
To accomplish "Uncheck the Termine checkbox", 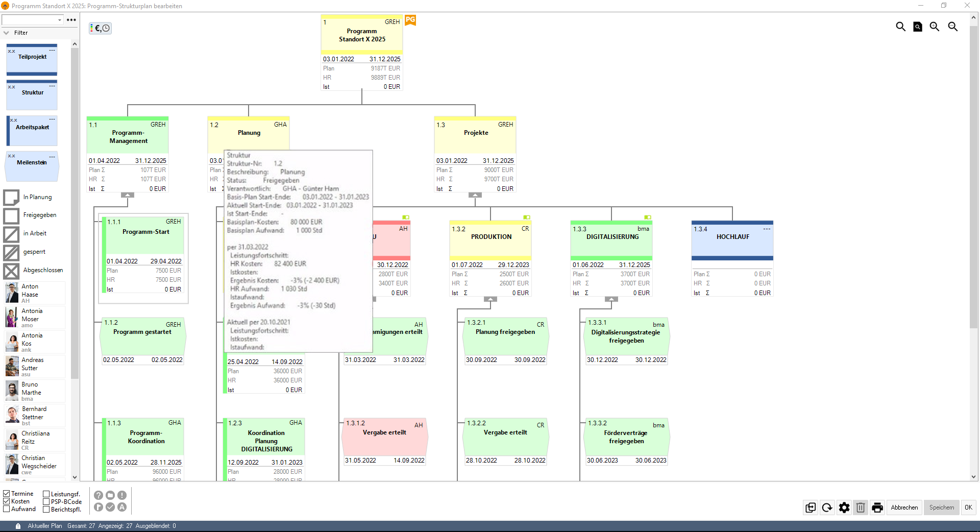I will (7, 494).
